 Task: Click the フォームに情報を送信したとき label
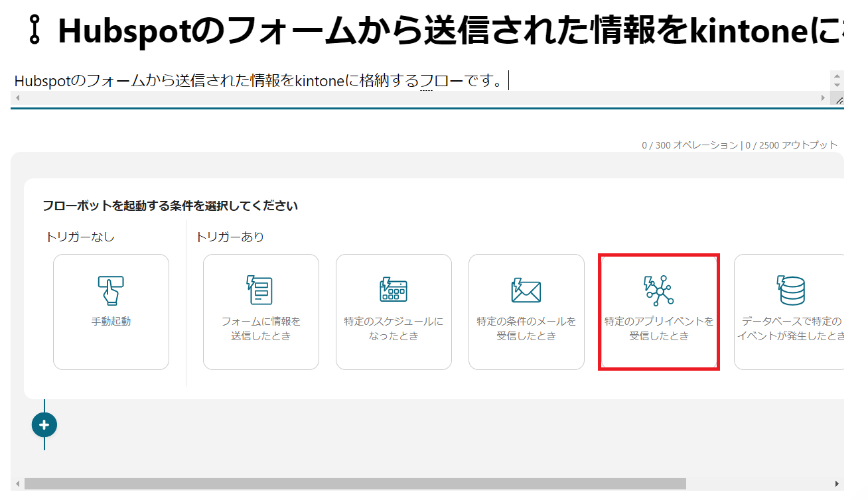coord(261,329)
